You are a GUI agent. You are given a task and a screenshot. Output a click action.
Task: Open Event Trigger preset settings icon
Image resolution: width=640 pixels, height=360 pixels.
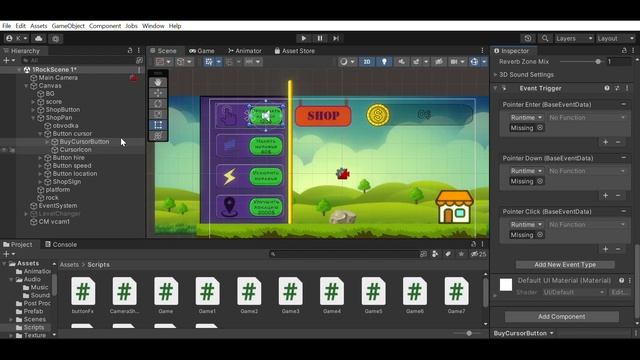[617, 88]
